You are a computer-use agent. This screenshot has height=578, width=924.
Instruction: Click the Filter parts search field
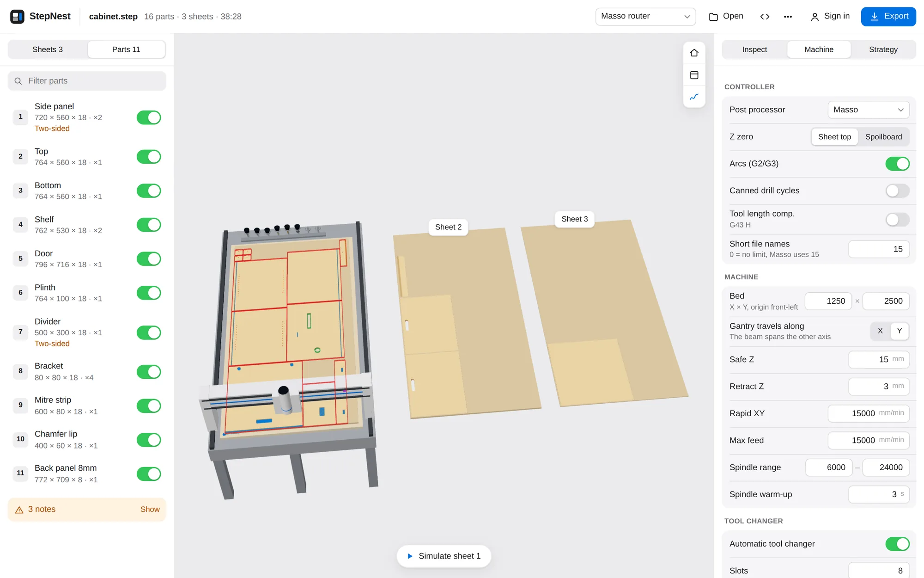click(87, 81)
